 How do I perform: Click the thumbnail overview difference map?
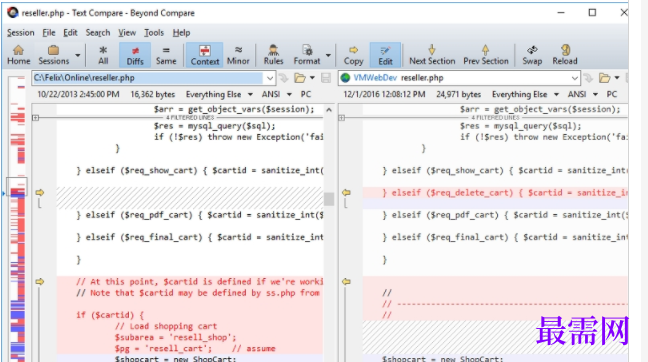pyautogui.click(x=17, y=219)
